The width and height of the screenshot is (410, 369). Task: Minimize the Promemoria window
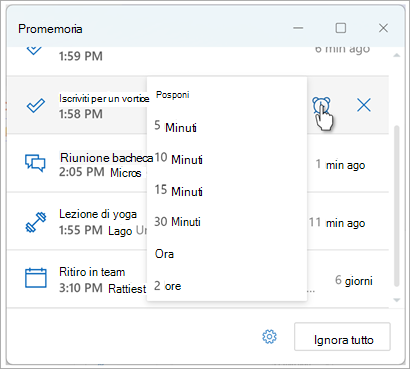pyautogui.click(x=298, y=28)
